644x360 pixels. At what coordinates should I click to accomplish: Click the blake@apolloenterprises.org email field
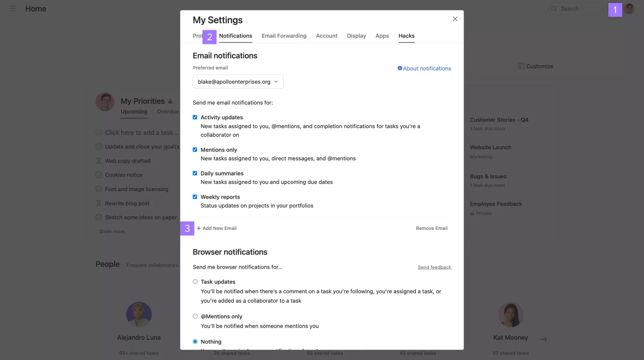click(x=238, y=81)
